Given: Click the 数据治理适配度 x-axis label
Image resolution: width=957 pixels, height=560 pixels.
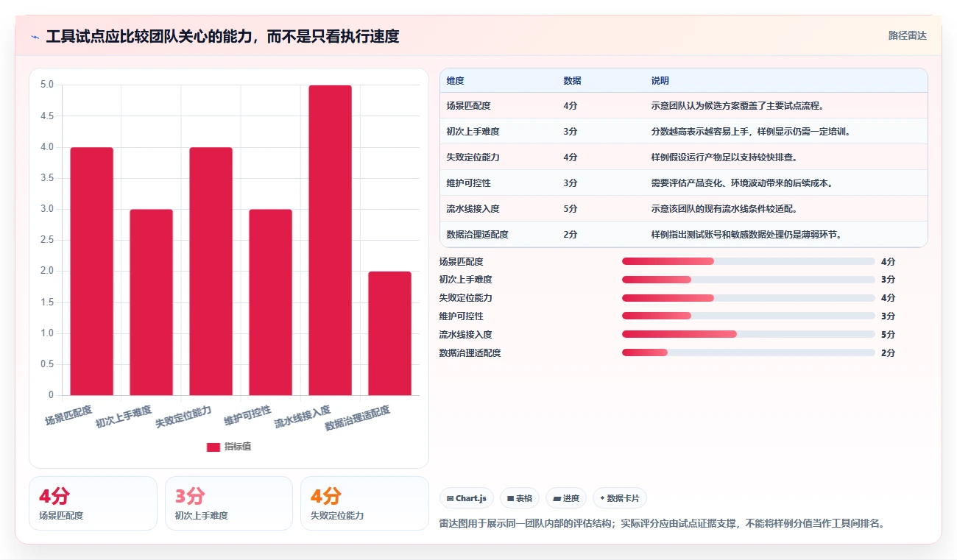Looking at the screenshot, I should pos(359,418).
